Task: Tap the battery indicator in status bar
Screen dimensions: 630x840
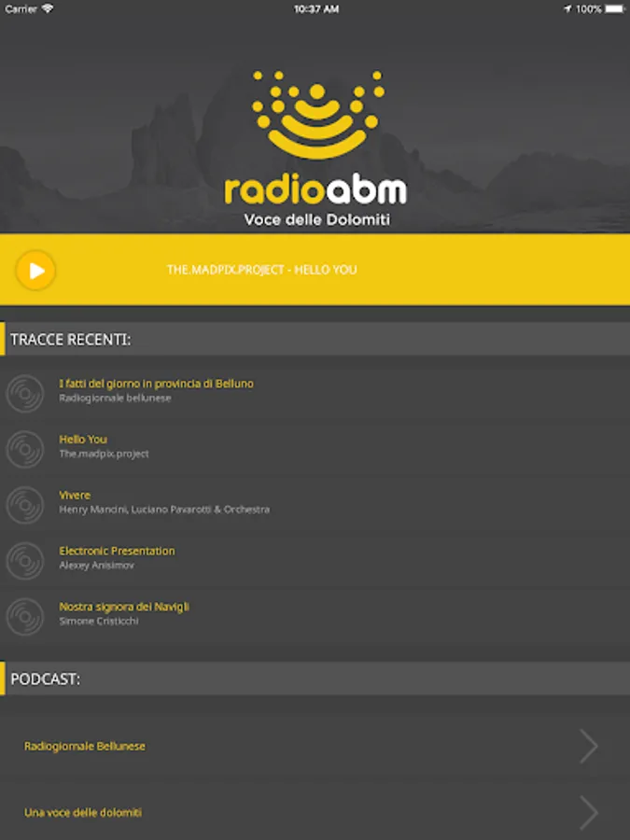Action: (x=615, y=8)
